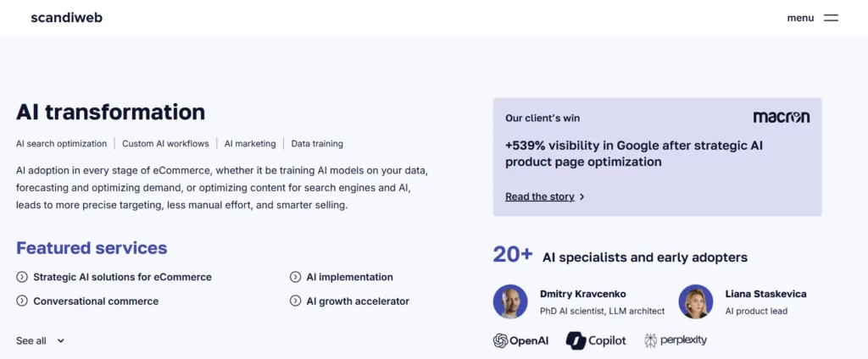This screenshot has width=868, height=359.
Task: Click arrow icon beside Strategic AI solutions
Action: coord(22,277)
